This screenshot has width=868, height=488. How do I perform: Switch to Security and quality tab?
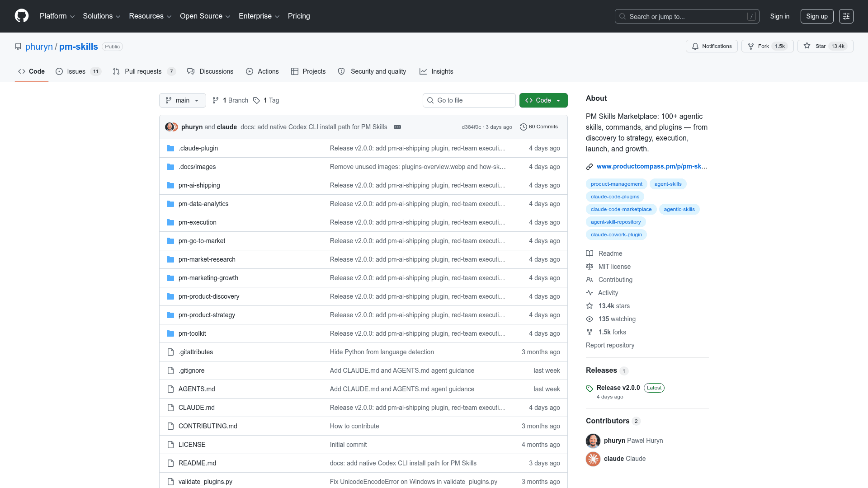[x=372, y=71]
